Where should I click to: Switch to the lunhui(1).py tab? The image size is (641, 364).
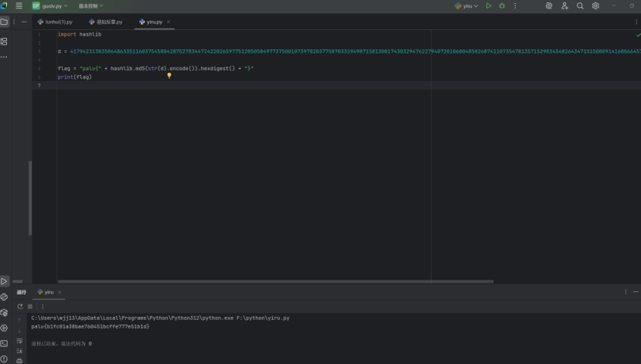55,22
